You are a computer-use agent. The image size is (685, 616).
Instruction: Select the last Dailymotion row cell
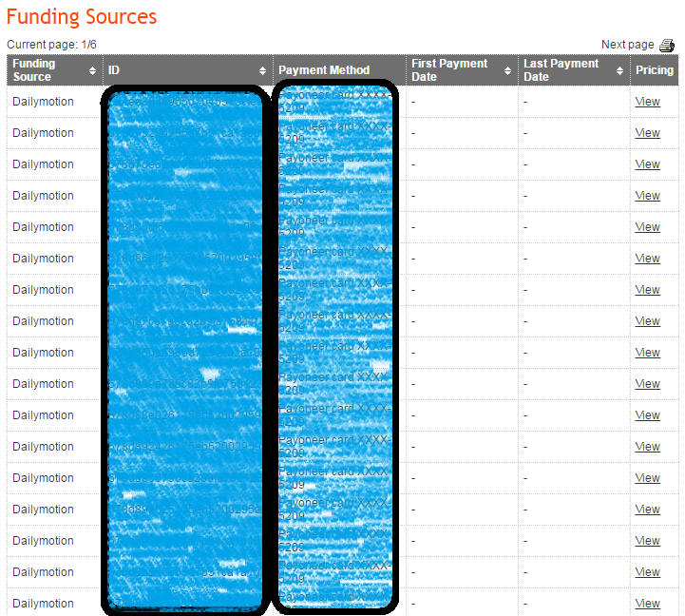click(x=43, y=604)
